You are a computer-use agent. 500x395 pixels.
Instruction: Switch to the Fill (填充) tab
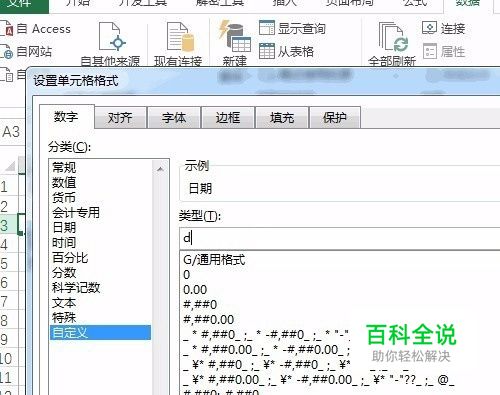(282, 118)
